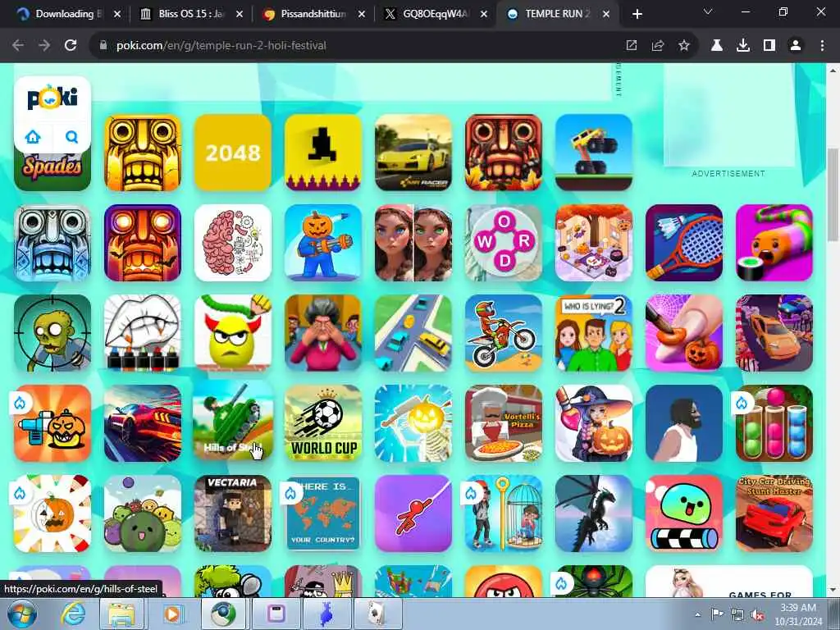Open the Windows Start button
The image size is (840, 630).
tap(22, 614)
